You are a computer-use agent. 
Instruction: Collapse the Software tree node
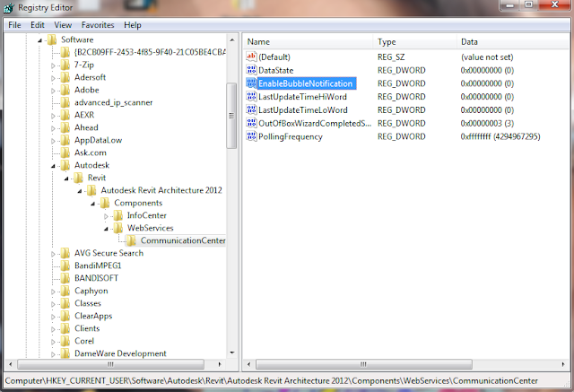39,40
